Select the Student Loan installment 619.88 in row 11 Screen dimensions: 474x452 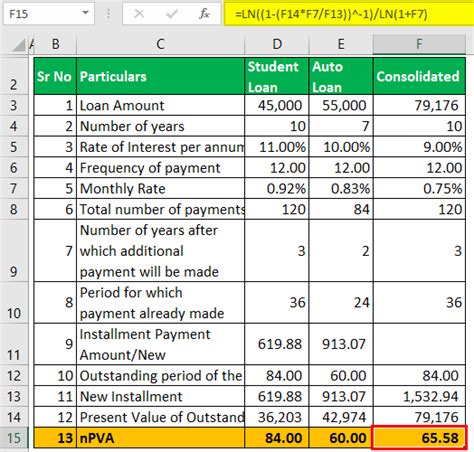pos(277,344)
